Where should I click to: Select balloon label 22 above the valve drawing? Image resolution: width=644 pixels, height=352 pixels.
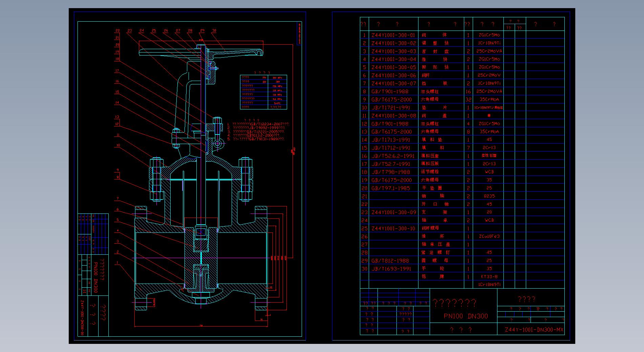tap(117, 30)
